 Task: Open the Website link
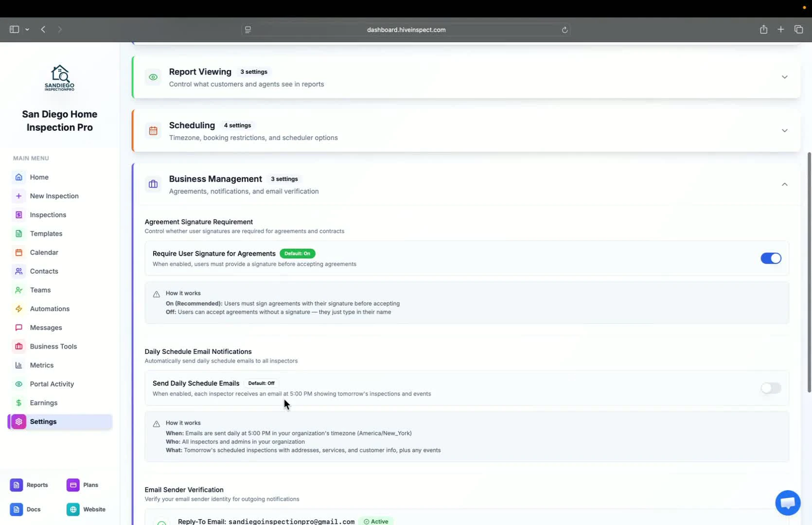click(x=87, y=509)
